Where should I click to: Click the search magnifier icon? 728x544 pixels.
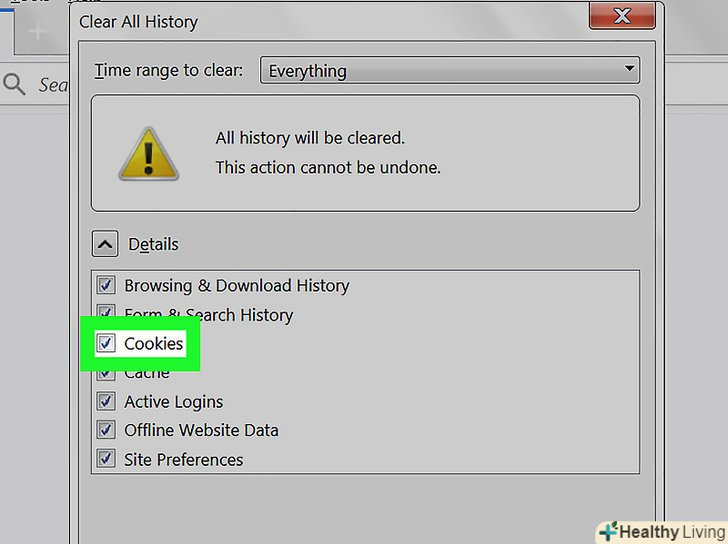[x=13, y=84]
